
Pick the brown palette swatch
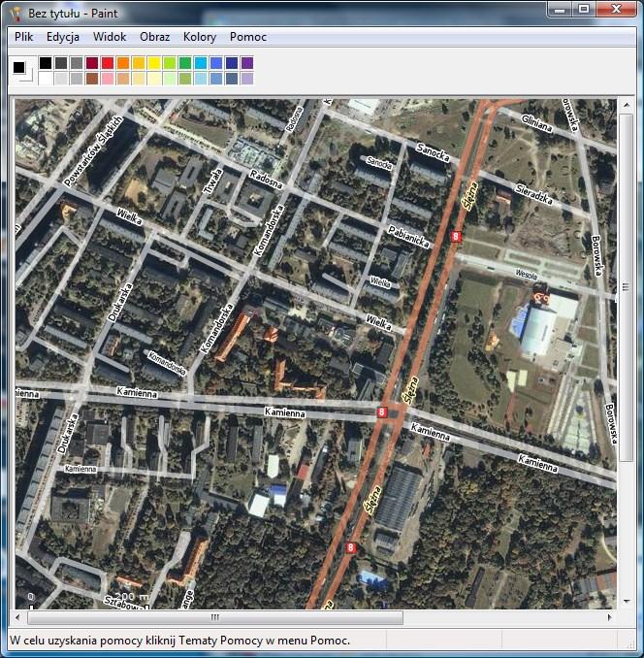(x=92, y=78)
